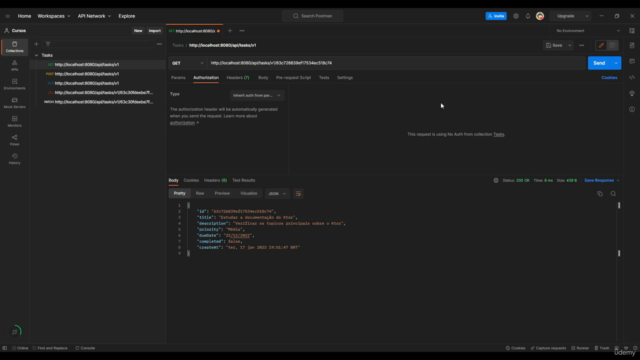The width and height of the screenshot is (640, 360).
Task: Select the Preview response view
Action: pyautogui.click(x=222, y=193)
